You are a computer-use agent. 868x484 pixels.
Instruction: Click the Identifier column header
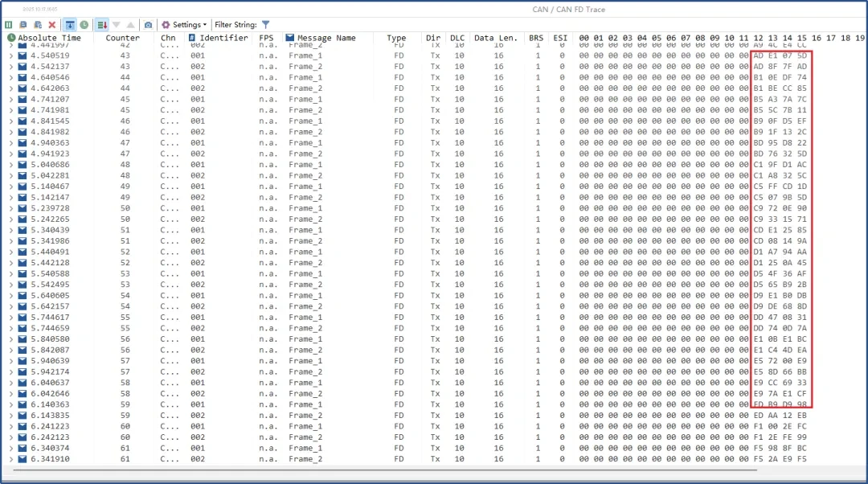click(x=223, y=37)
